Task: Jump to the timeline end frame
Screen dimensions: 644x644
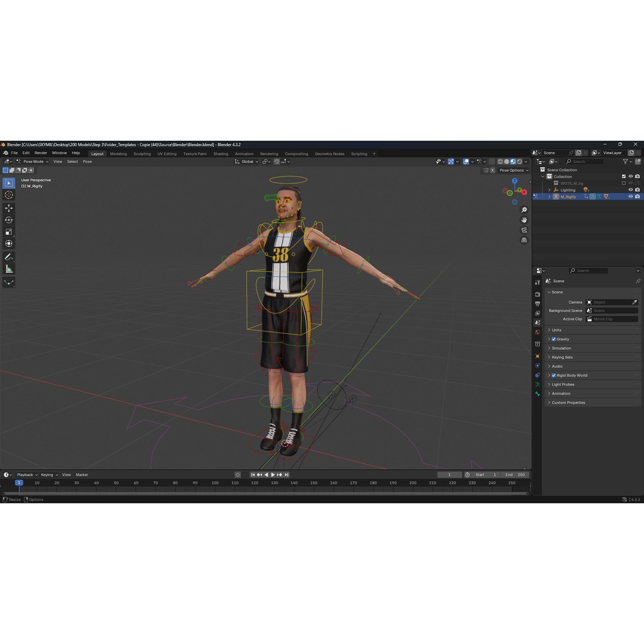Action: point(287,475)
